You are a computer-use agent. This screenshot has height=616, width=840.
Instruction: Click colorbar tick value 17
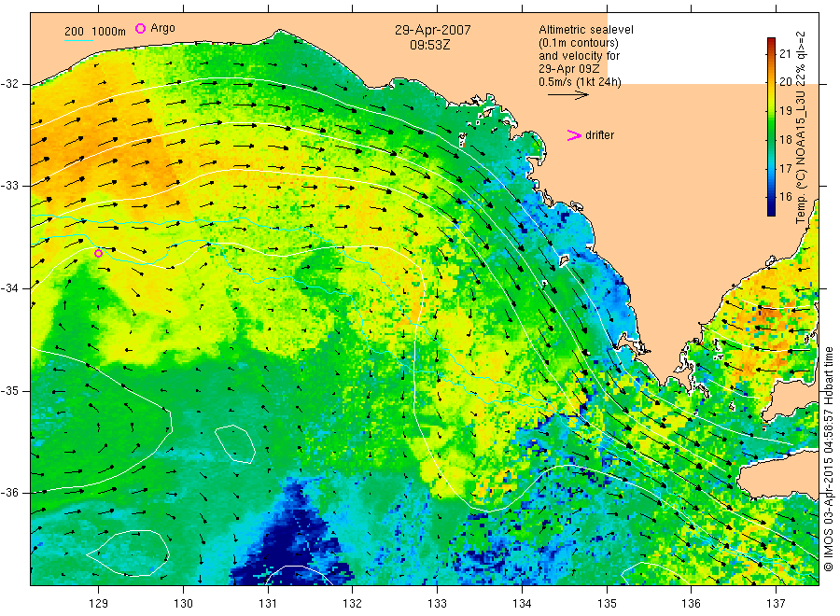(785, 168)
